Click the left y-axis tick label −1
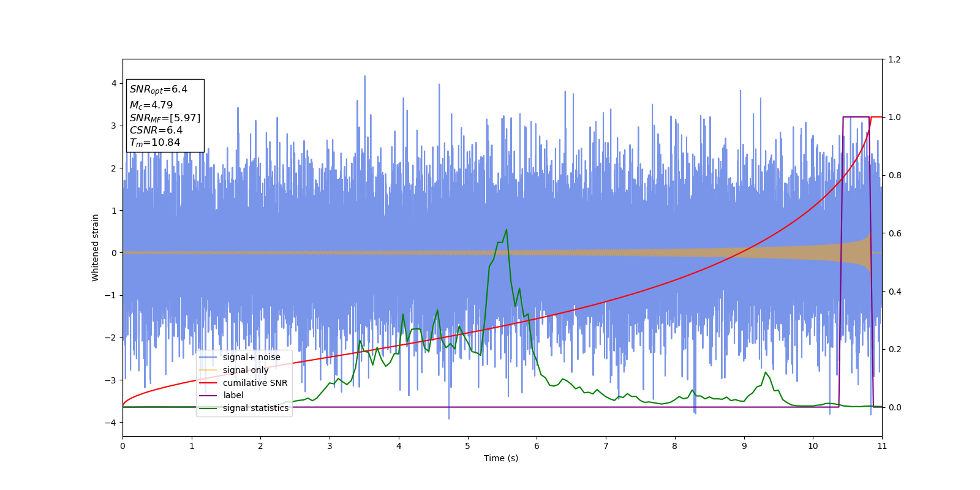The height and width of the screenshot is (490, 980). pos(111,295)
